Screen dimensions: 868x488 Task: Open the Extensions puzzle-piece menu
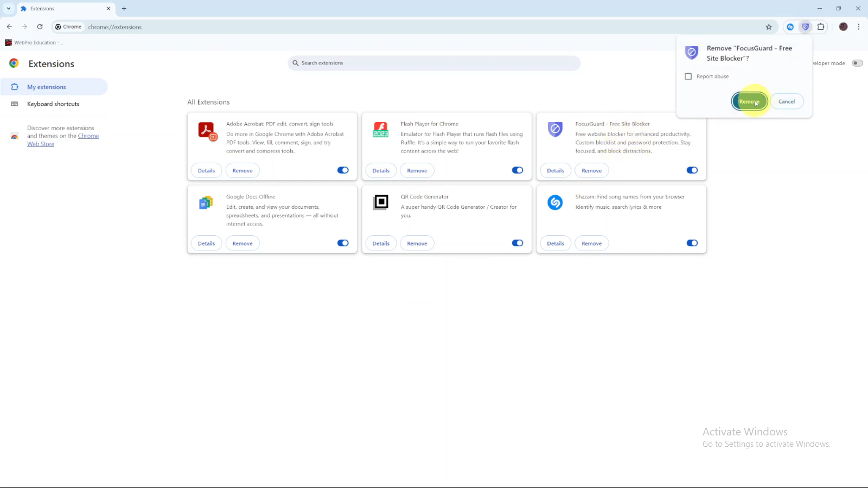click(821, 27)
